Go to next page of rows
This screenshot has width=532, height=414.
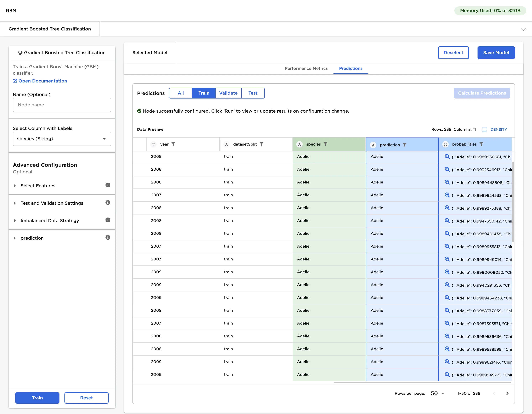507,394
